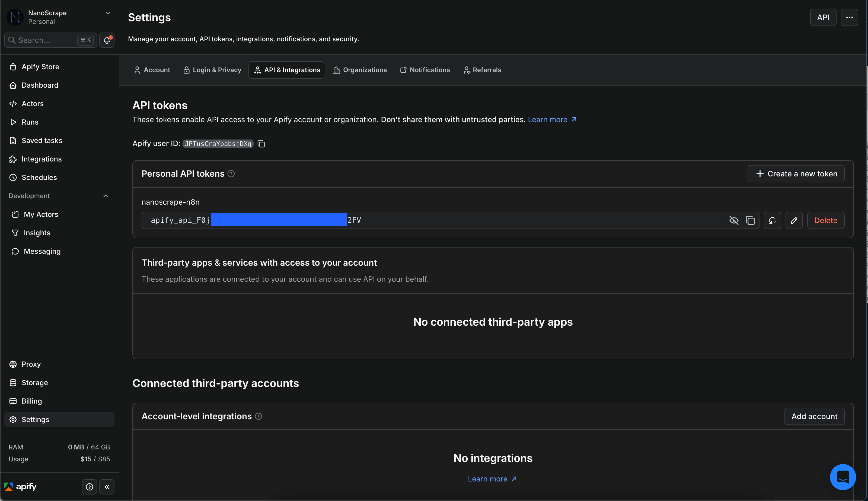The width and height of the screenshot is (868, 501).
Task: Hide the nanoscrape-n8n token value
Action: point(733,220)
